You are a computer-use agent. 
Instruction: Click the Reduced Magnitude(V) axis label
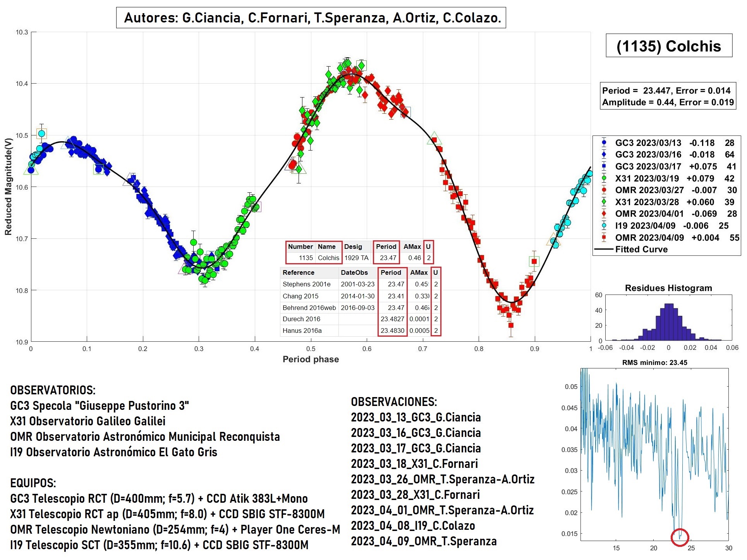9,187
